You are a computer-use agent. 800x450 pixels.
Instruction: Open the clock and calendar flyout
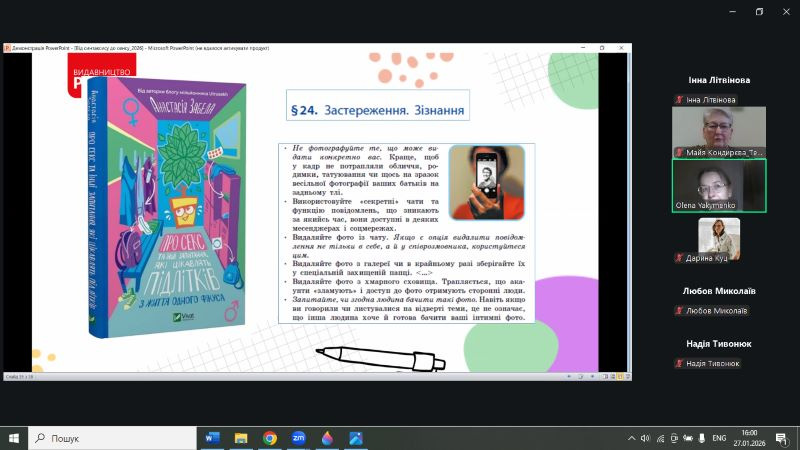[x=749, y=438]
